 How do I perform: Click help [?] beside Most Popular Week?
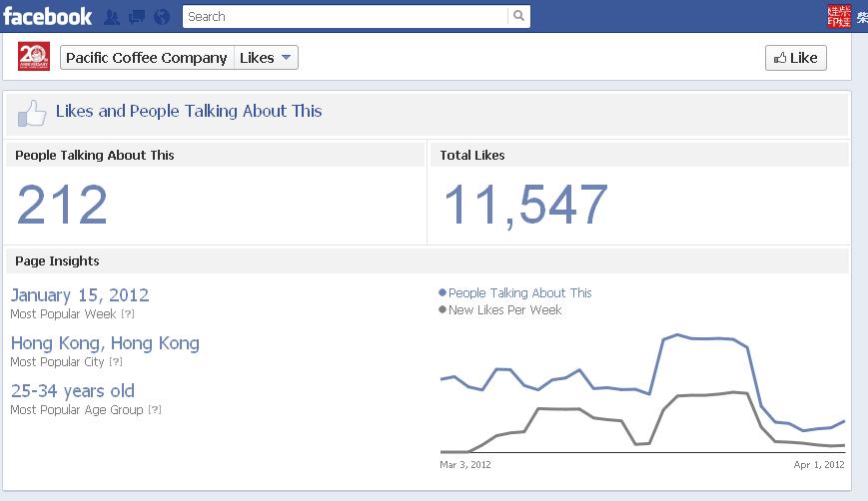[128, 314]
